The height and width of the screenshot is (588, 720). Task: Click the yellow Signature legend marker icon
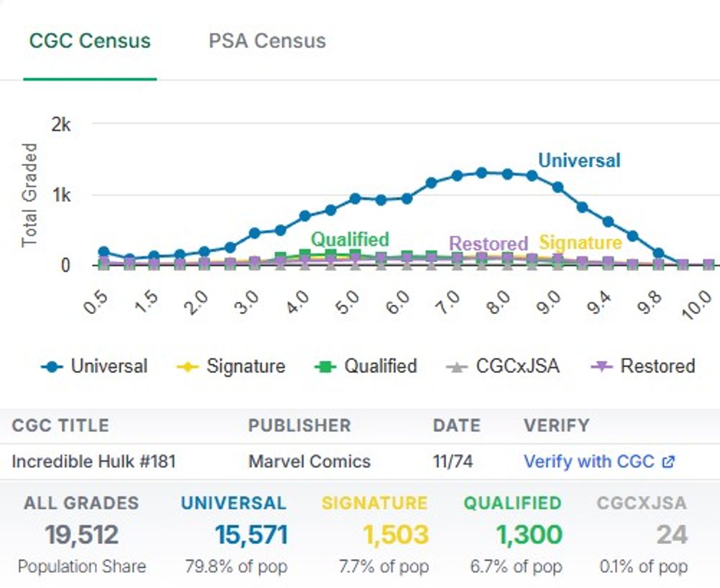tap(187, 367)
